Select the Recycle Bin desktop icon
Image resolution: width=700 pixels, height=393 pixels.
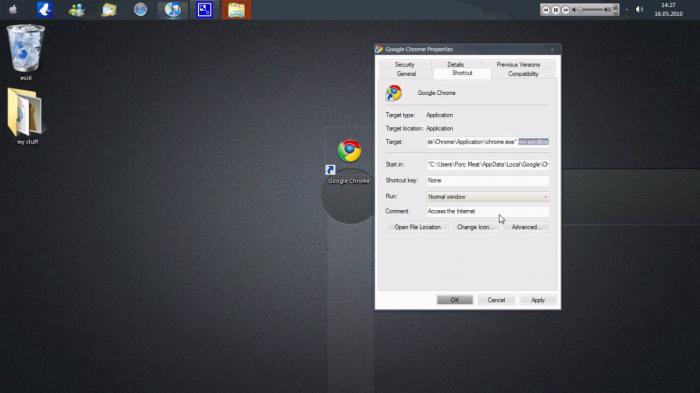tap(25, 52)
